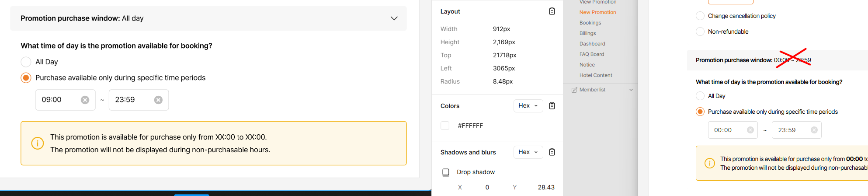This screenshot has height=196, width=868.
Task: Click the info icon in yellow notice
Action: pos(38,143)
